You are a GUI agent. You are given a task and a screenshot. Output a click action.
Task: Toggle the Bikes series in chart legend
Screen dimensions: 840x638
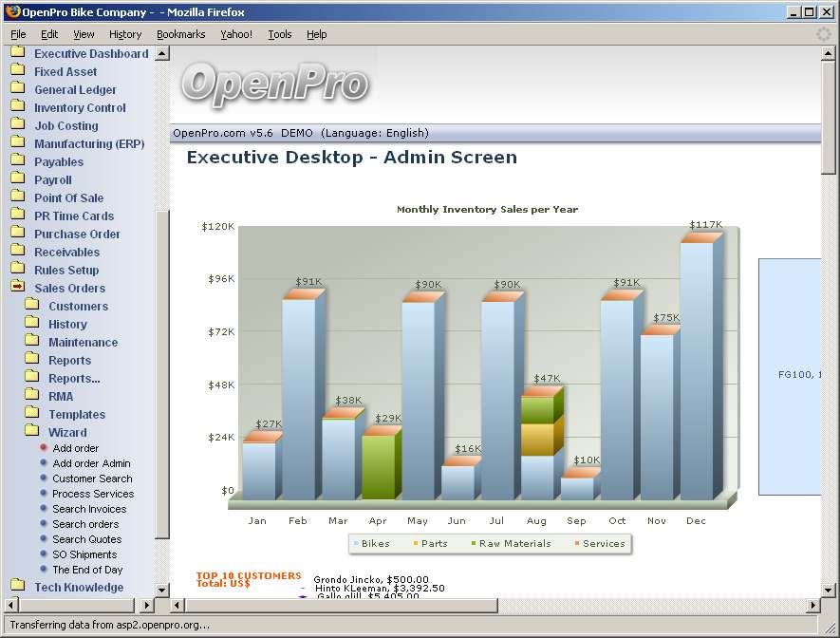370,544
